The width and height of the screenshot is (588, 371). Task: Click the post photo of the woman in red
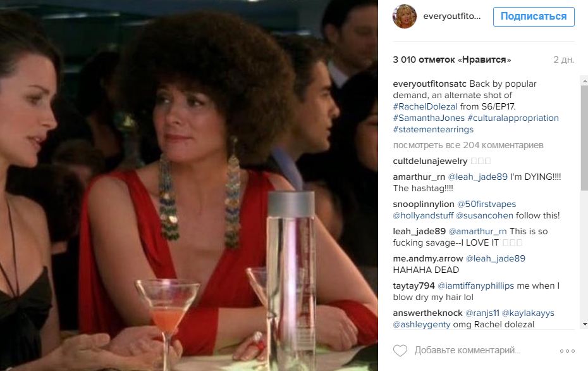point(188,185)
